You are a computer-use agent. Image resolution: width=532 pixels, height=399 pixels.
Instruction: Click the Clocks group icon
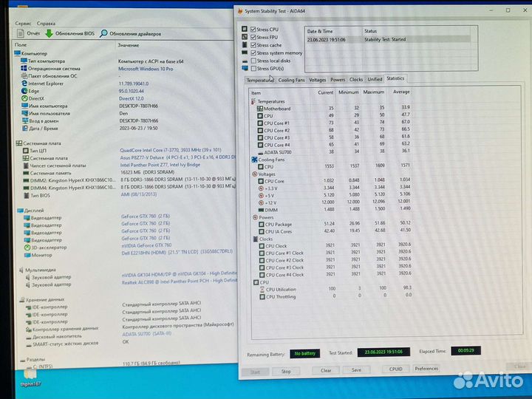click(256, 239)
